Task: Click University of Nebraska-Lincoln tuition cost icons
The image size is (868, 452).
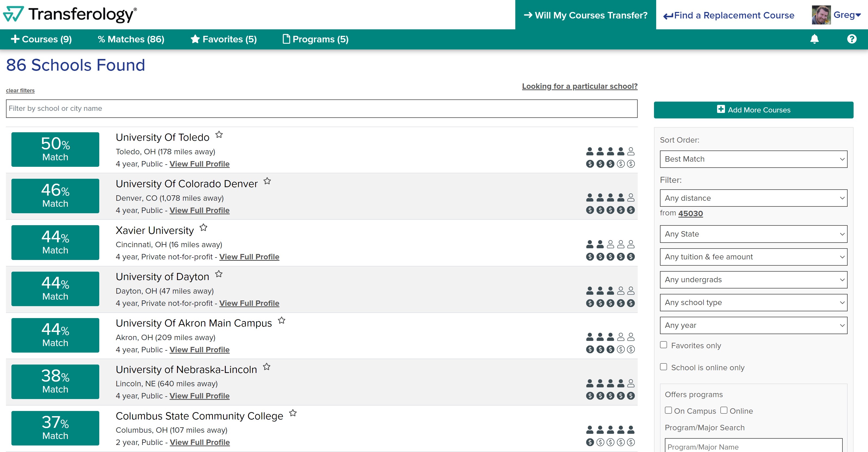Action: [x=610, y=396]
